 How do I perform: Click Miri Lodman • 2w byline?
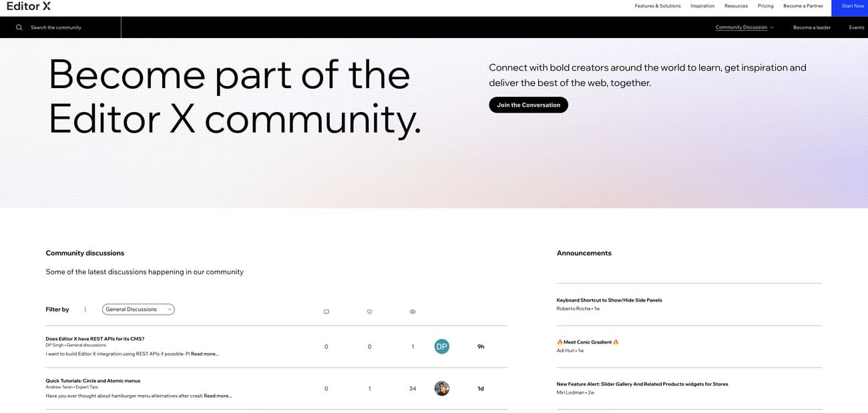576,392
